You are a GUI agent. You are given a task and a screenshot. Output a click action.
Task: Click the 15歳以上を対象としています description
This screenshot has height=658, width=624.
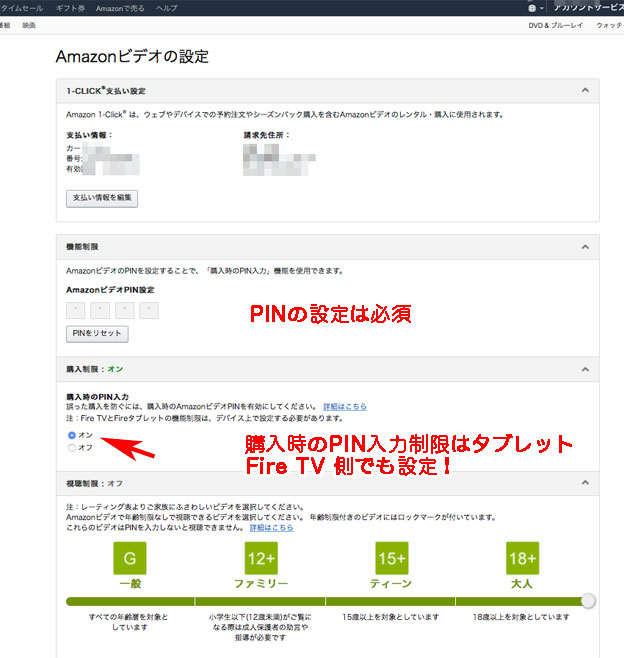391,617
